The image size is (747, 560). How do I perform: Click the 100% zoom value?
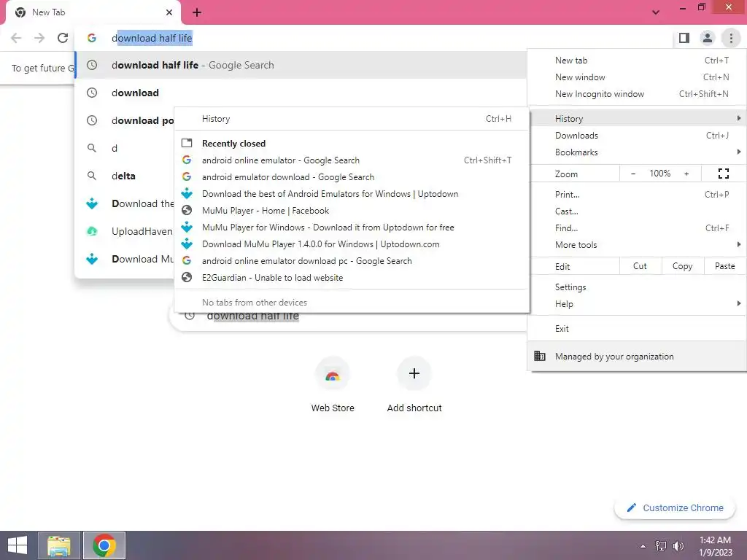(659, 174)
